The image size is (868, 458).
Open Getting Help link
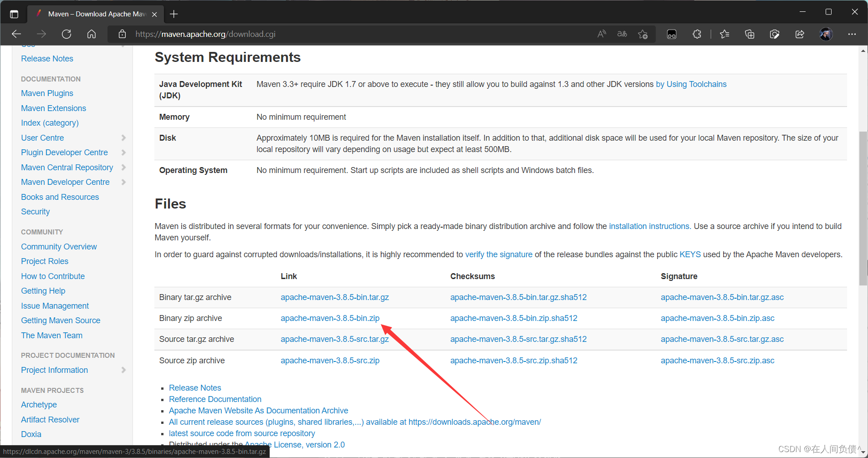coord(43,291)
